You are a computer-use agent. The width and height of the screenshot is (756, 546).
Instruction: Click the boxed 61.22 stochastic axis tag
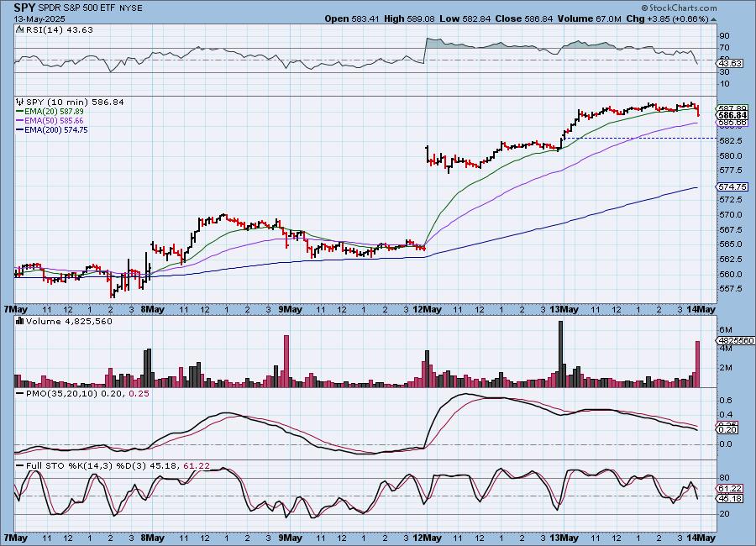click(x=730, y=489)
